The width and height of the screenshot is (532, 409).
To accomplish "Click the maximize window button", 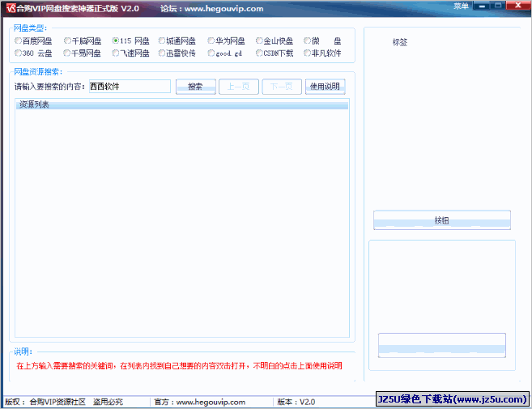I will (x=498, y=6).
